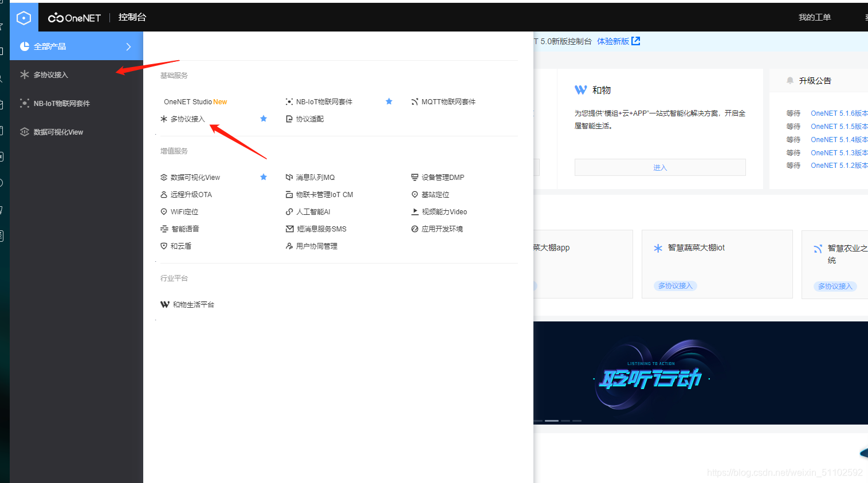This screenshot has width=868, height=483.
Task: Open 消息队列MQ text link
Action: tap(315, 178)
